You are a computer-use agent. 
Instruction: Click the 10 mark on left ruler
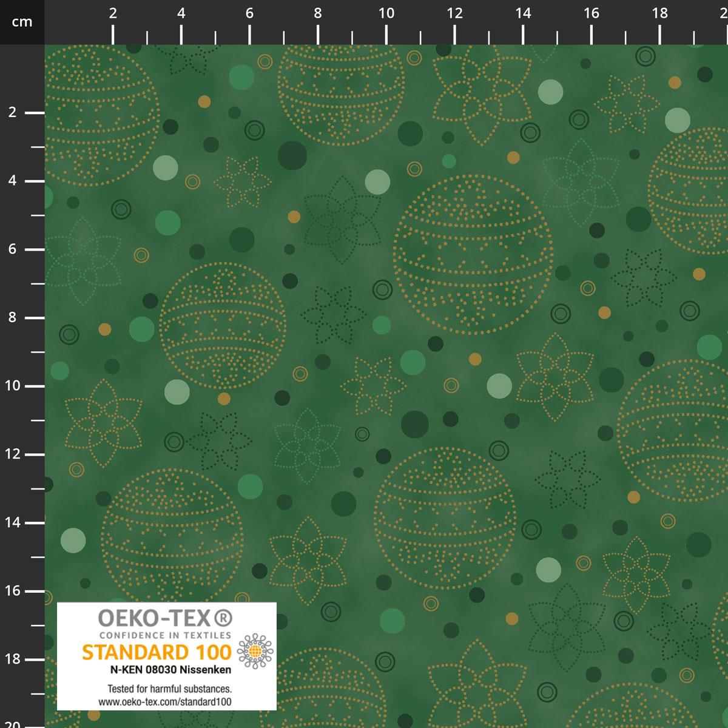tap(13, 386)
